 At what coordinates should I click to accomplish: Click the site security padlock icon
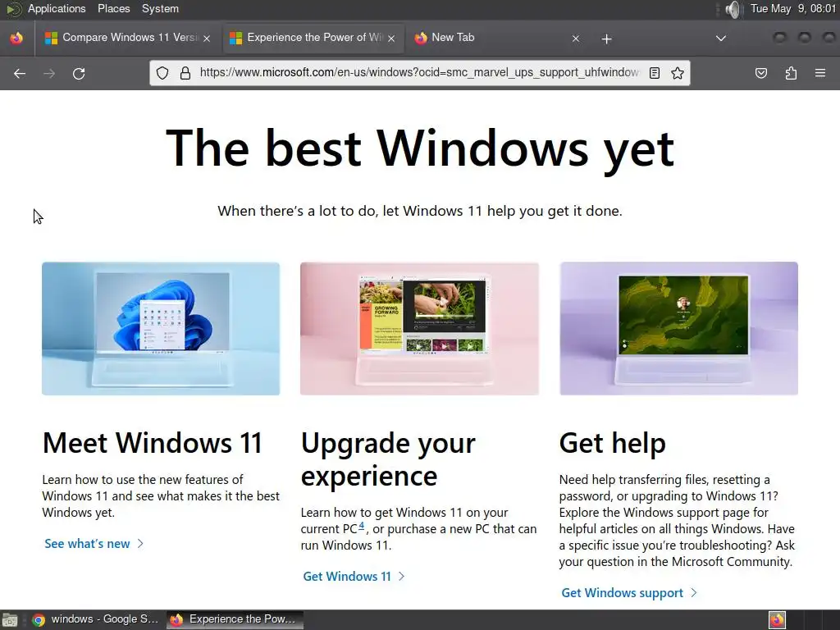[185, 73]
